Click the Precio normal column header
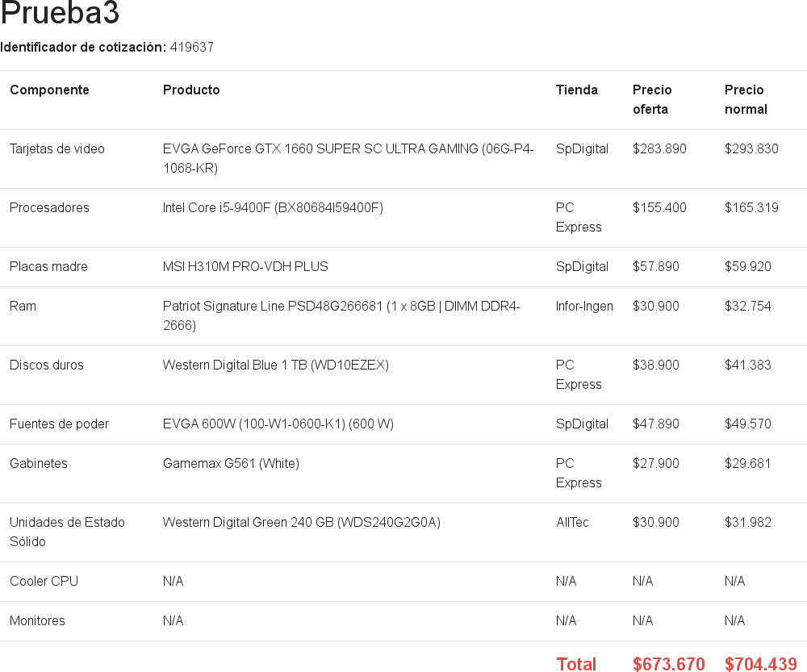Viewport: 807px width, 672px height. (x=746, y=100)
